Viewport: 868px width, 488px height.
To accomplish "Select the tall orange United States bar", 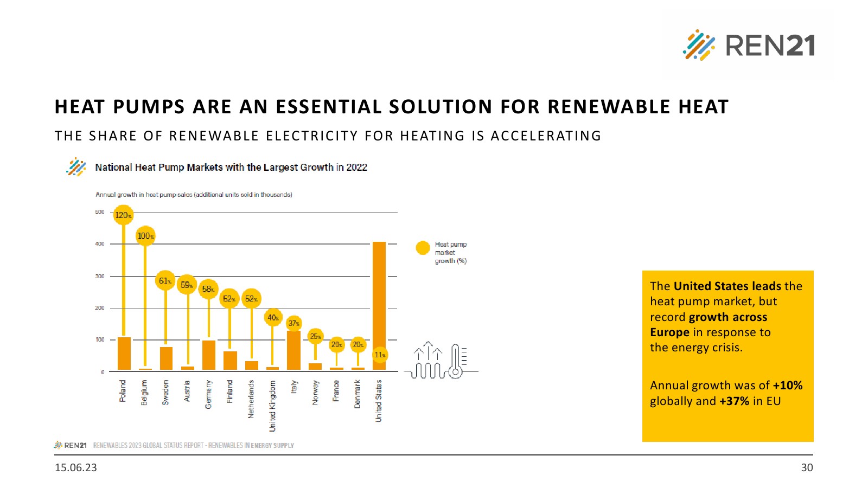I will (x=379, y=293).
